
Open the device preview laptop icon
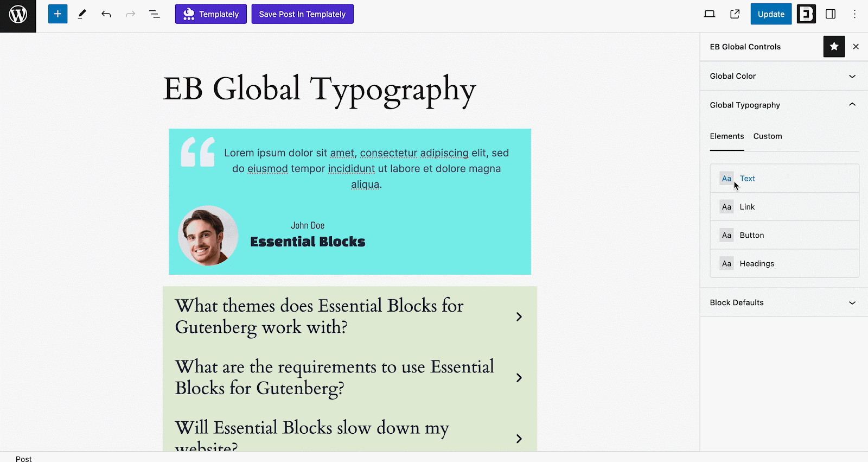tap(710, 14)
